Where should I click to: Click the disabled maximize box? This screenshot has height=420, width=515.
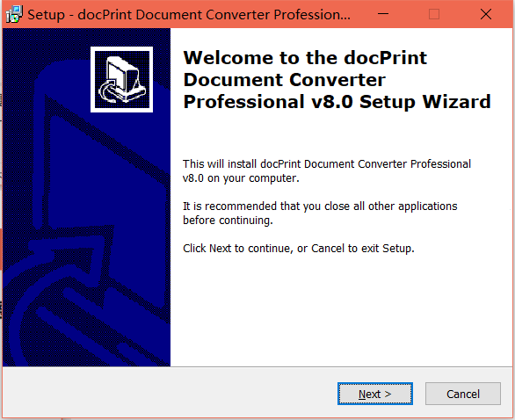[434, 14]
